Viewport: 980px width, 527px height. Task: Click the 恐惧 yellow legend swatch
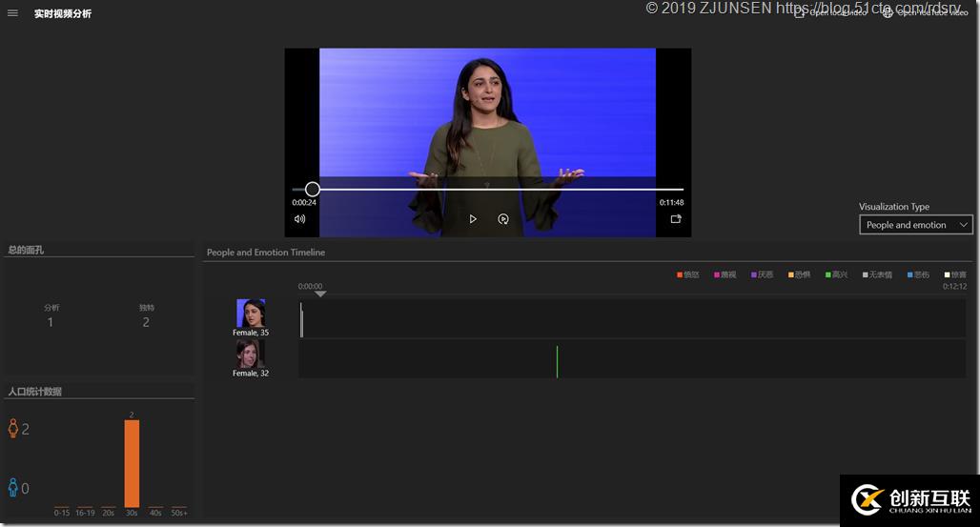point(790,275)
